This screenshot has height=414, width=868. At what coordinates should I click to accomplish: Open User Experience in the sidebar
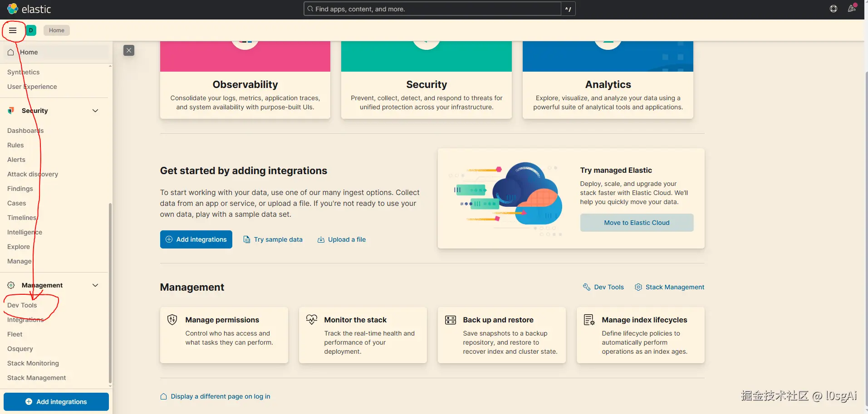(x=32, y=87)
